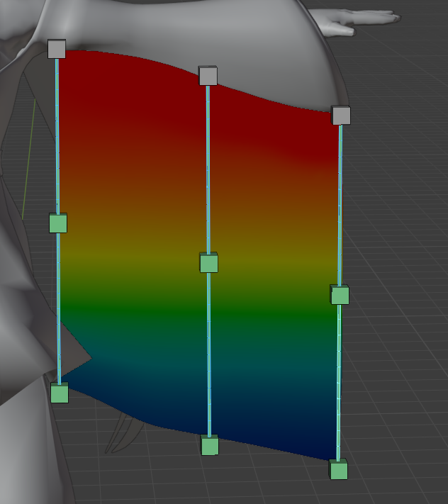Viewport: 448px width, 504px height.
Task: Select green bottom cube on center bone chain
Action: point(210,445)
